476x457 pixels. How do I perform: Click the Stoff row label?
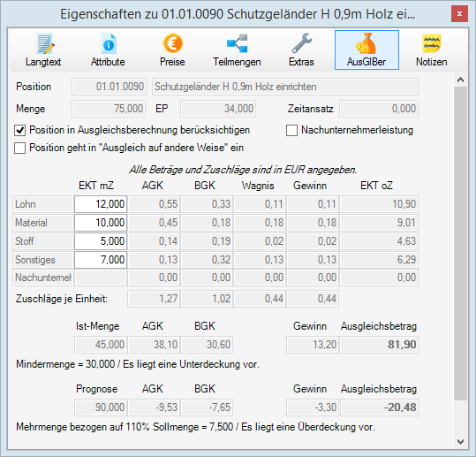coord(42,241)
